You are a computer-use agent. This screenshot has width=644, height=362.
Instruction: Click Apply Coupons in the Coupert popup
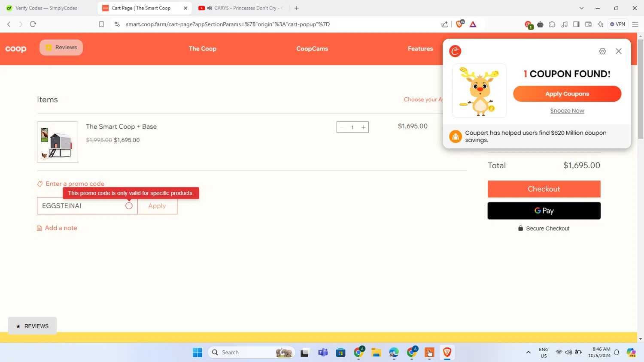pyautogui.click(x=567, y=94)
